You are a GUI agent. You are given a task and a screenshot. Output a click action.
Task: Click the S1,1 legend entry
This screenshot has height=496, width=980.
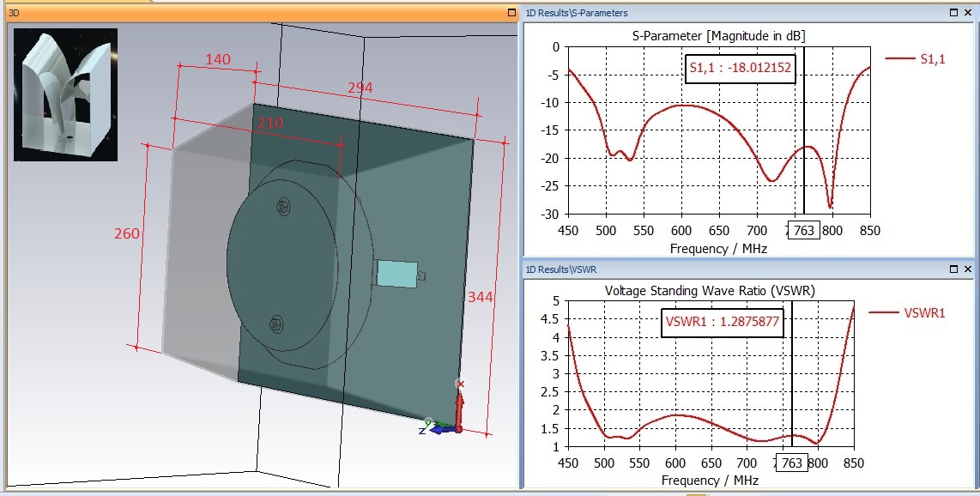tap(916, 59)
